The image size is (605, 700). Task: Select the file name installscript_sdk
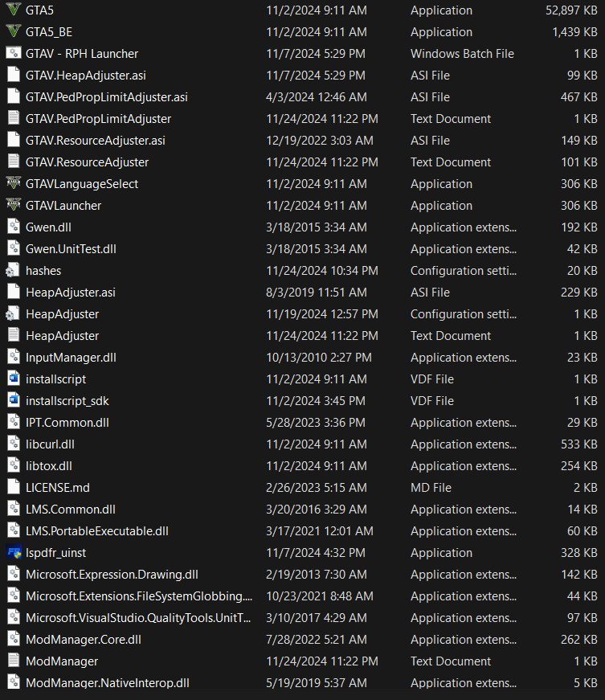67,401
